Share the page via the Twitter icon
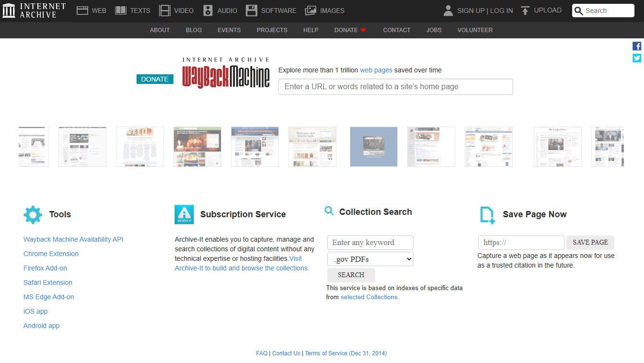 pyautogui.click(x=637, y=58)
